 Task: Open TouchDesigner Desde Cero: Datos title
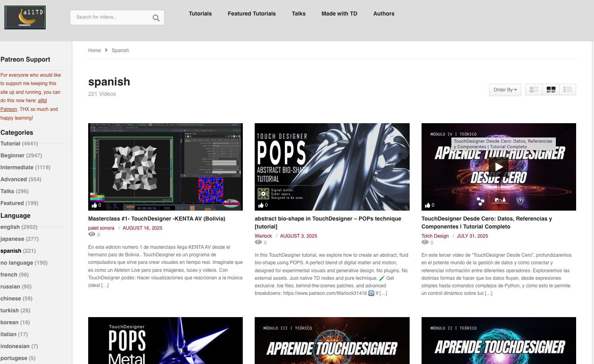tap(487, 223)
